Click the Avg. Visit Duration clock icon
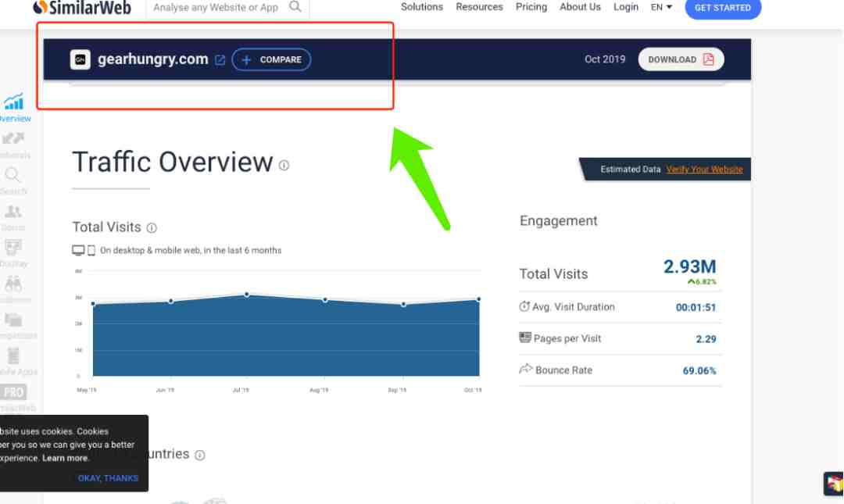 [524, 306]
